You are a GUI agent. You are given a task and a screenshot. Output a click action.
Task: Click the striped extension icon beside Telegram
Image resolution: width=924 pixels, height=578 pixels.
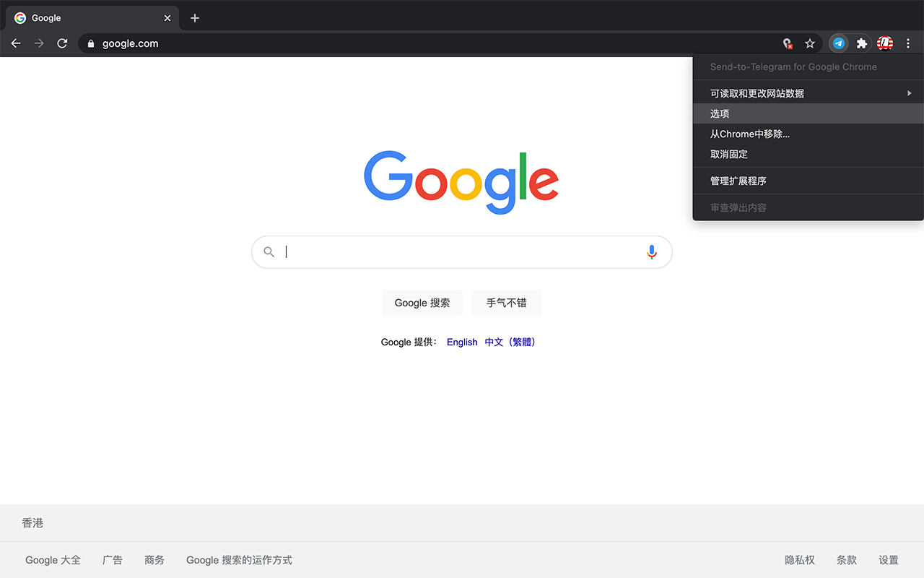pos(884,43)
